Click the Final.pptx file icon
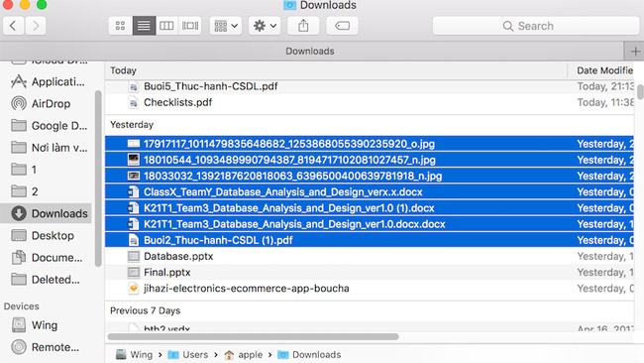This screenshot has width=644, height=363. 134,272
